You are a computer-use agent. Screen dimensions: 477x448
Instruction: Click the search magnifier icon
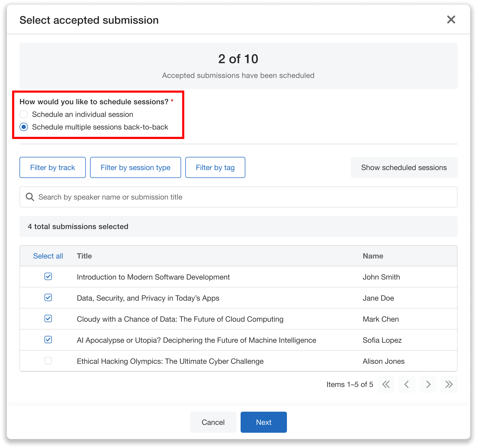click(x=30, y=197)
